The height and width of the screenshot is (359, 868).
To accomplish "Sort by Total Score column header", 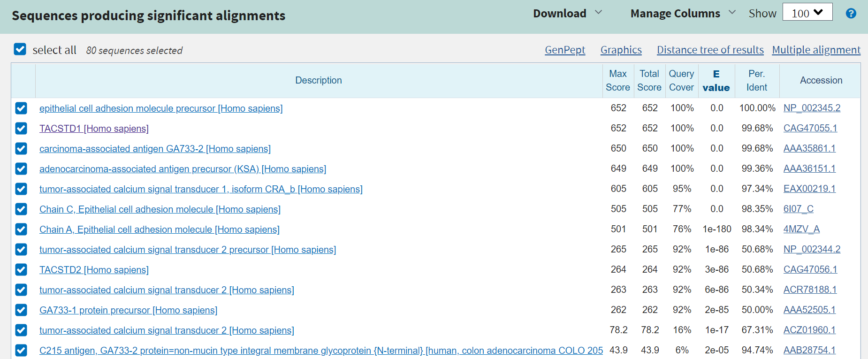I will click(x=649, y=80).
